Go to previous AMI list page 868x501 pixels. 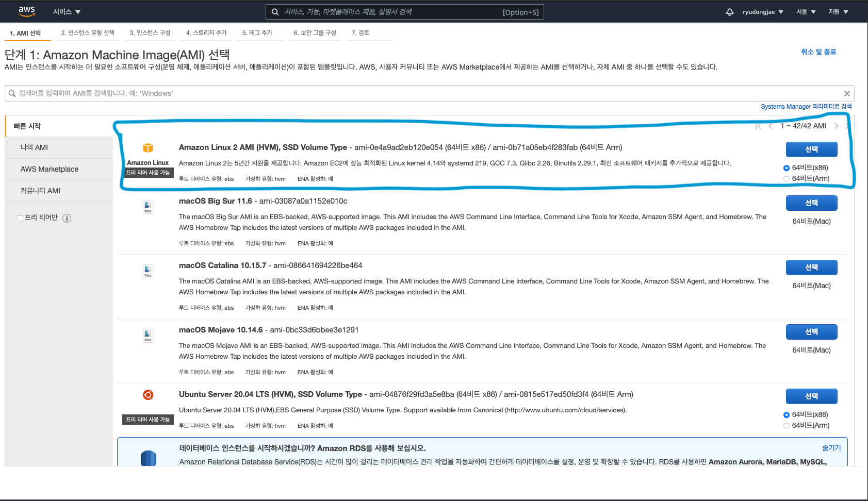(x=771, y=126)
